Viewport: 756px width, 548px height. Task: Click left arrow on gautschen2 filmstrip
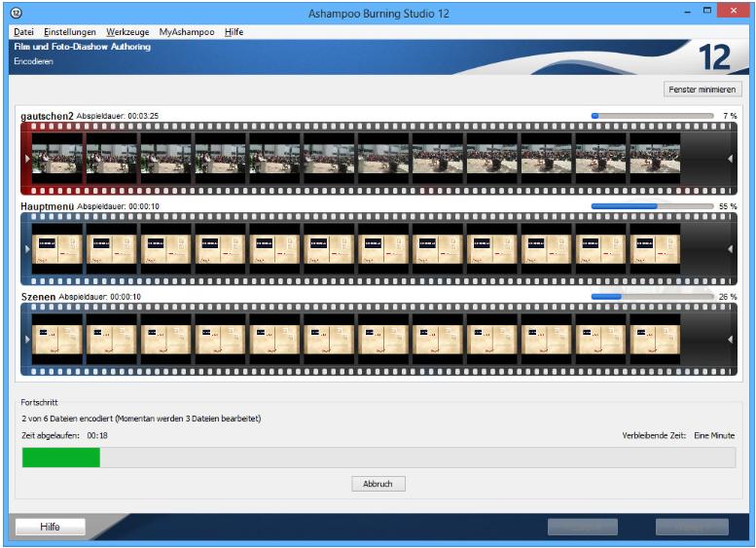pos(26,158)
